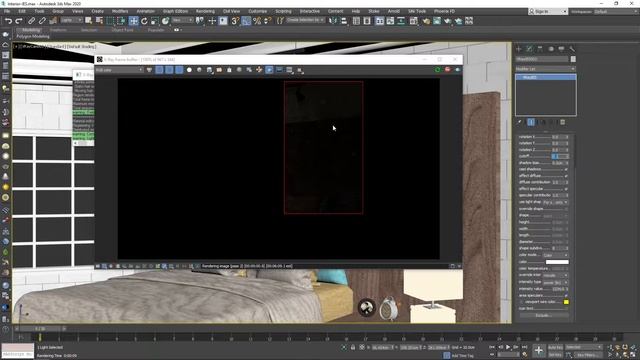Activate the Select and Move tool
Viewport: 640px width, 360px height.
133,21
